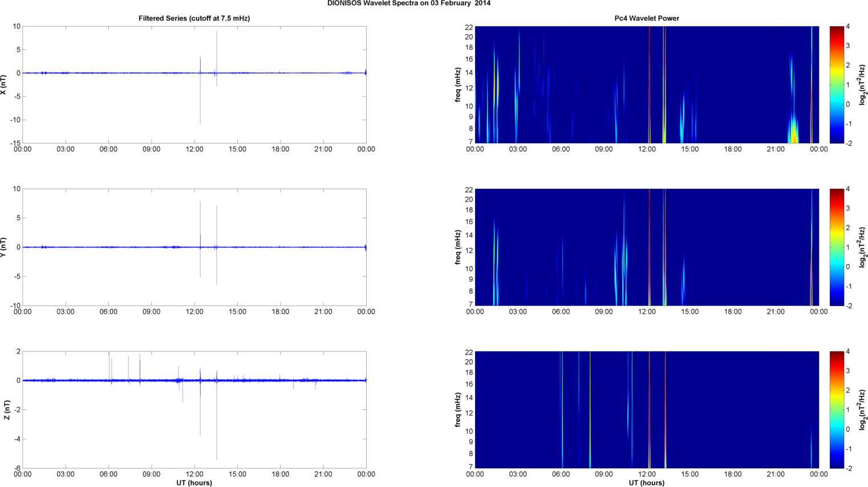Click the yellow band near 08:00 in bottom wavelet plot

pyautogui.click(x=590, y=409)
